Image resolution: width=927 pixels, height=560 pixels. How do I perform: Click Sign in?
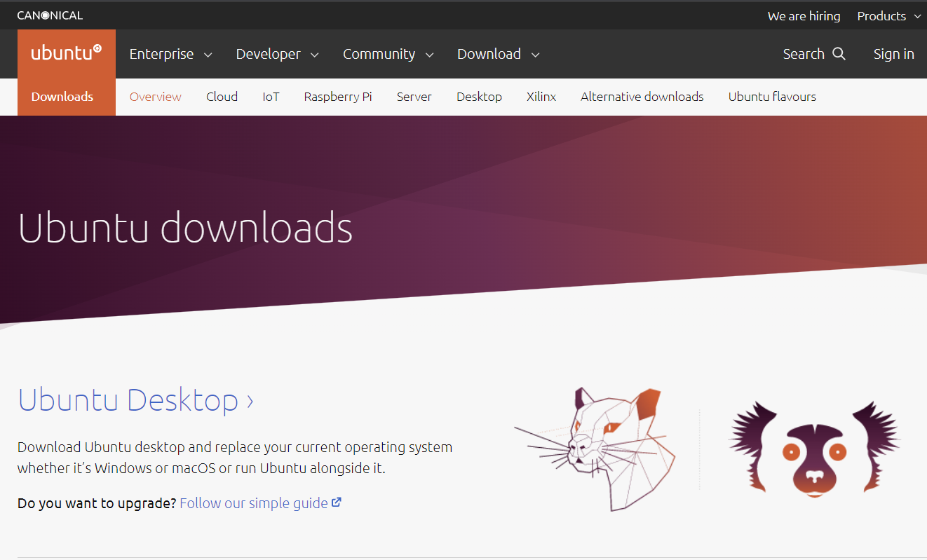(893, 54)
